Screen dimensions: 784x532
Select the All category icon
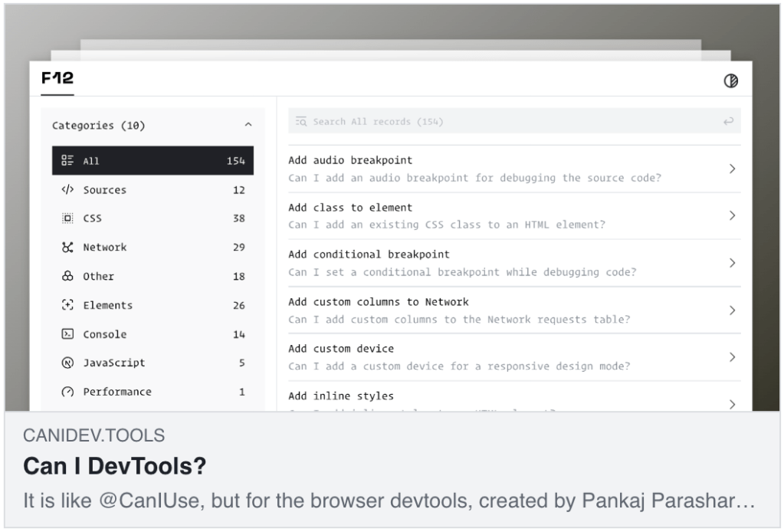point(67,161)
